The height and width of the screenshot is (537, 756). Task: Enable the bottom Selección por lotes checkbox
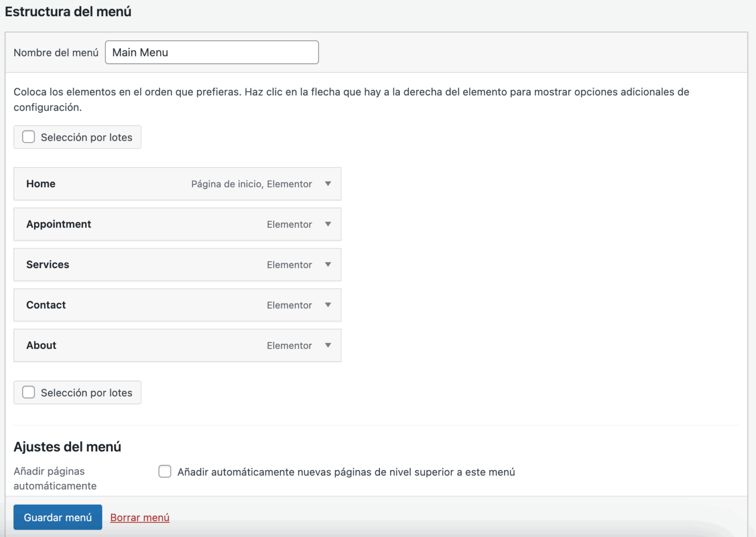pyautogui.click(x=28, y=392)
